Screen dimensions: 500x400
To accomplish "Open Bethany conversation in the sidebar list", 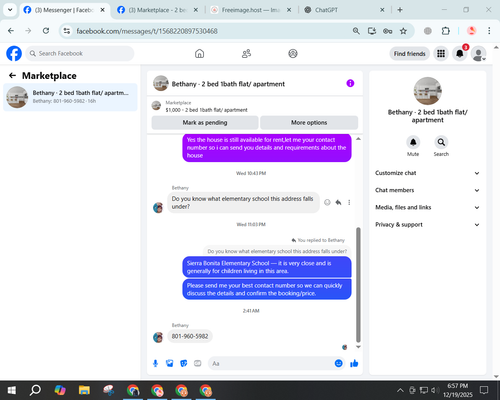I will coord(70,97).
